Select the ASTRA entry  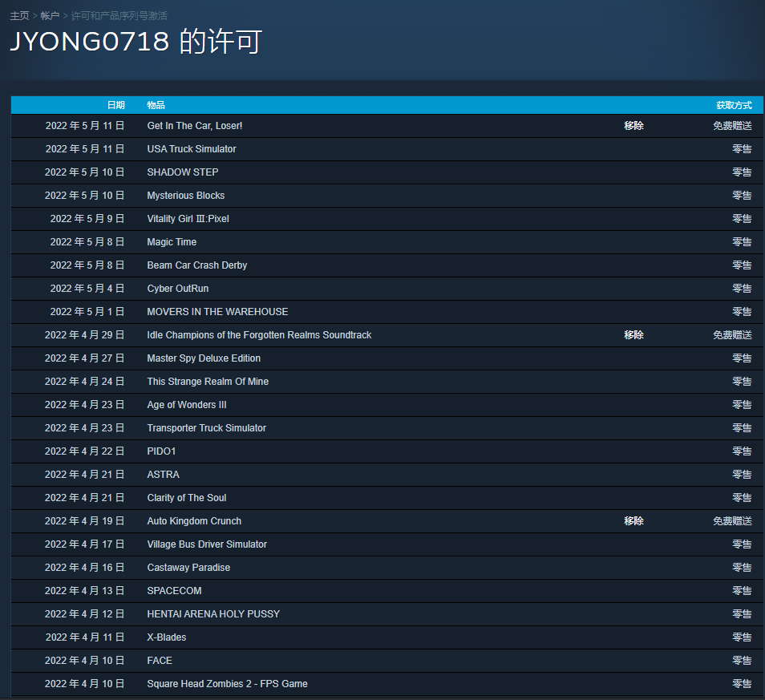point(163,475)
